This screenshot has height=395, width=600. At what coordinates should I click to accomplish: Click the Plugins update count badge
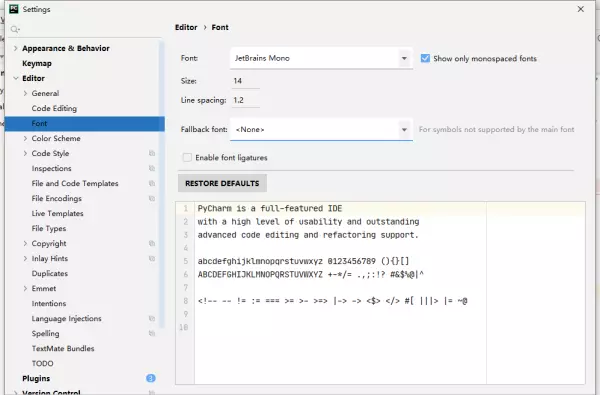click(151, 378)
